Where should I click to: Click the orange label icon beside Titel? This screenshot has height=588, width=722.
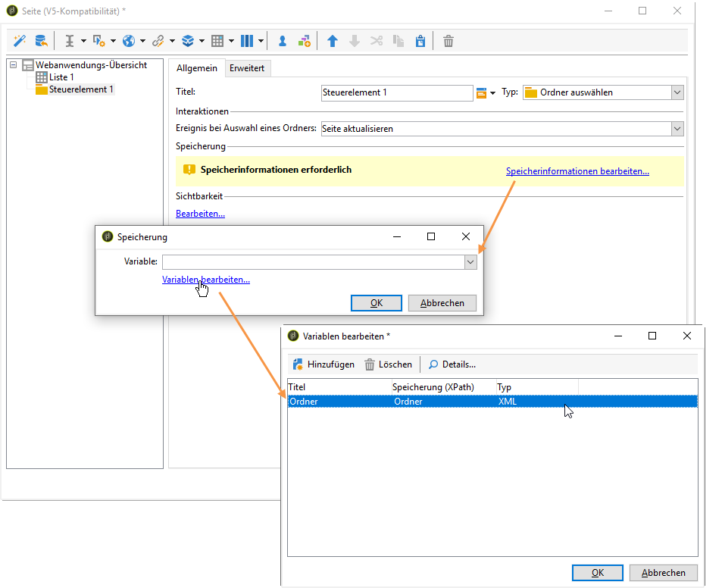click(x=481, y=92)
